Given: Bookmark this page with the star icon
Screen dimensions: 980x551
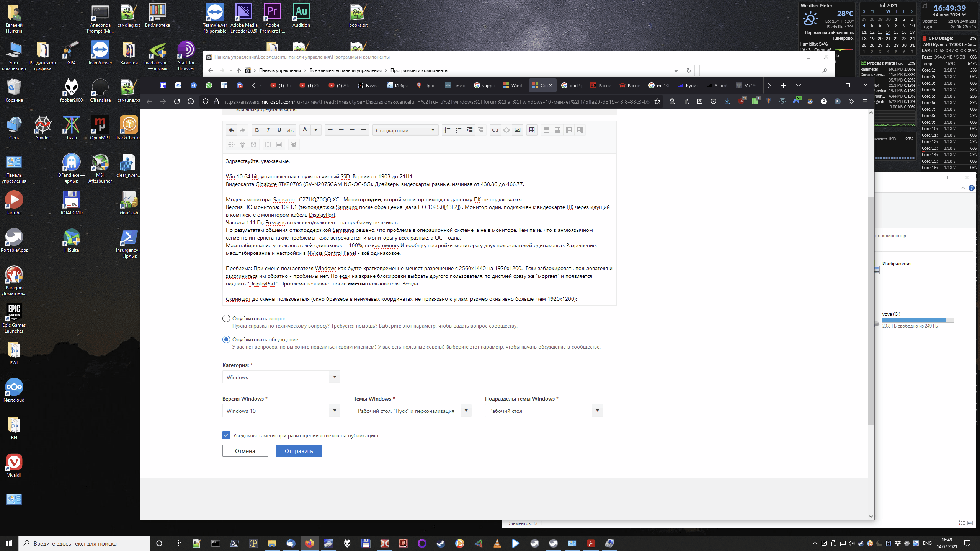Looking at the screenshot, I should [657, 101].
